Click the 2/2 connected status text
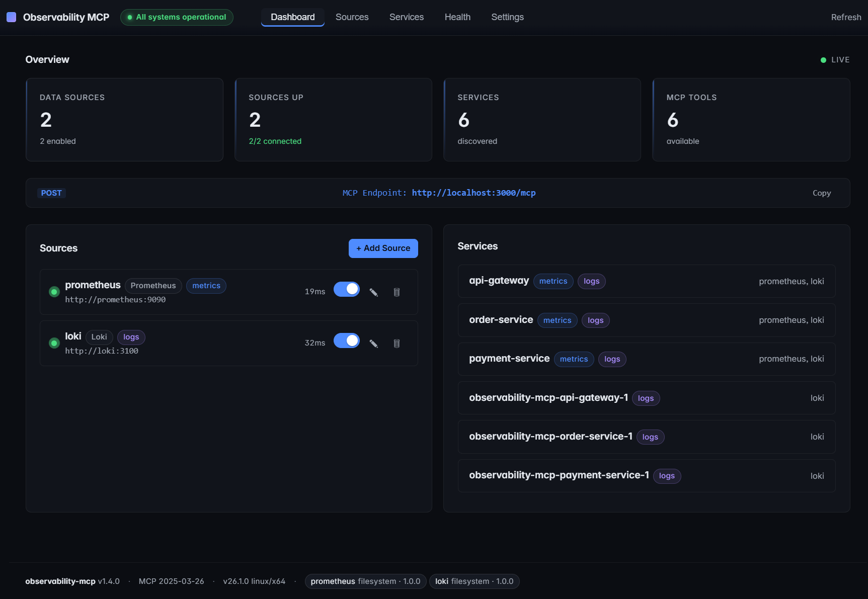The height and width of the screenshot is (599, 868). 275,141
